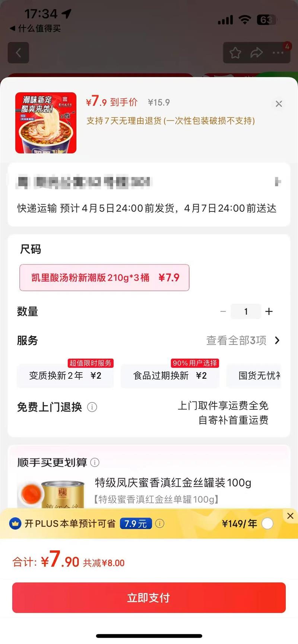Tap info icon beside 免费上门退换
The width and height of the screenshot is (298, 644).
(92, 407)
